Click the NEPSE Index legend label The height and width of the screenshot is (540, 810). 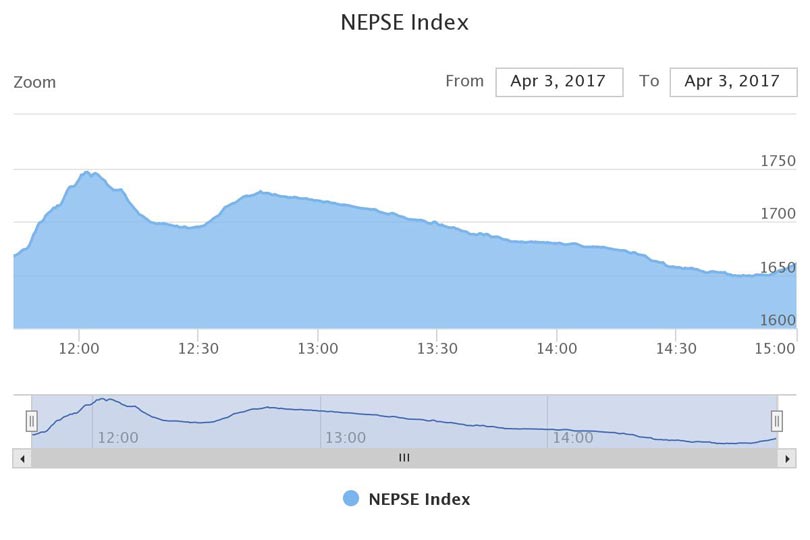(418, 499)
